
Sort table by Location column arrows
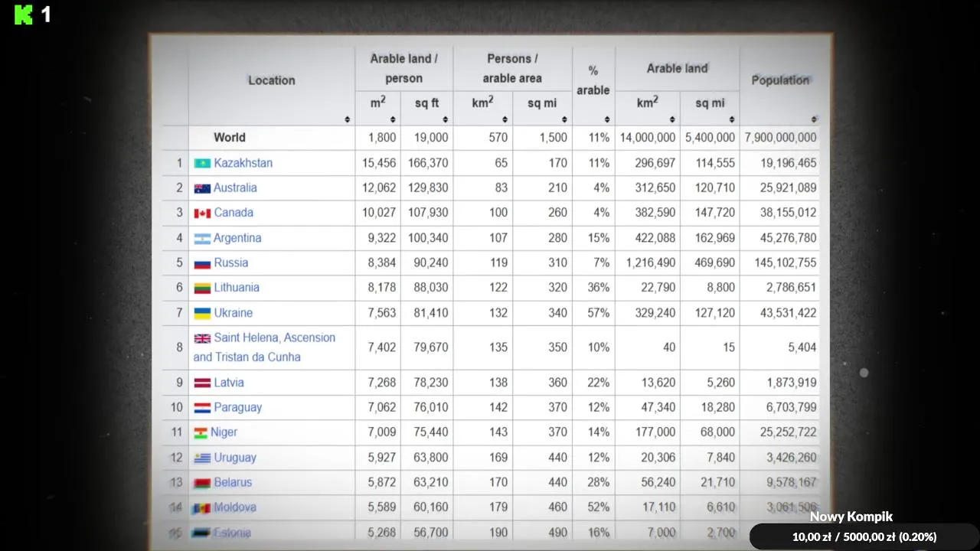pyautogui.click(x=348, y=119)
